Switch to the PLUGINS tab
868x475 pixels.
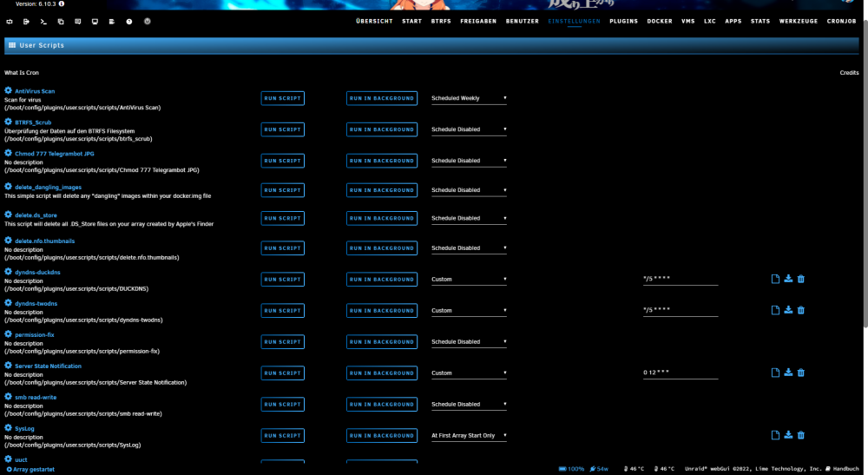click(624, 21)
